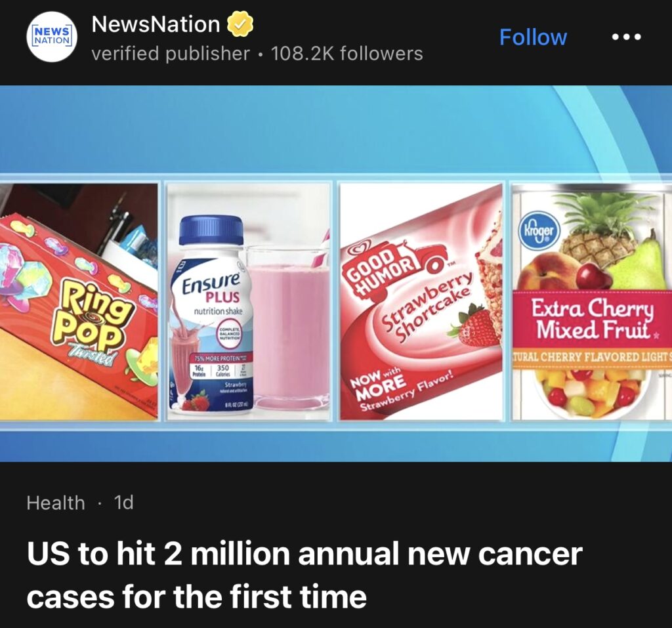
Task: Open the Ring Pop Twisted box image
Action: (x=79, y=302)
